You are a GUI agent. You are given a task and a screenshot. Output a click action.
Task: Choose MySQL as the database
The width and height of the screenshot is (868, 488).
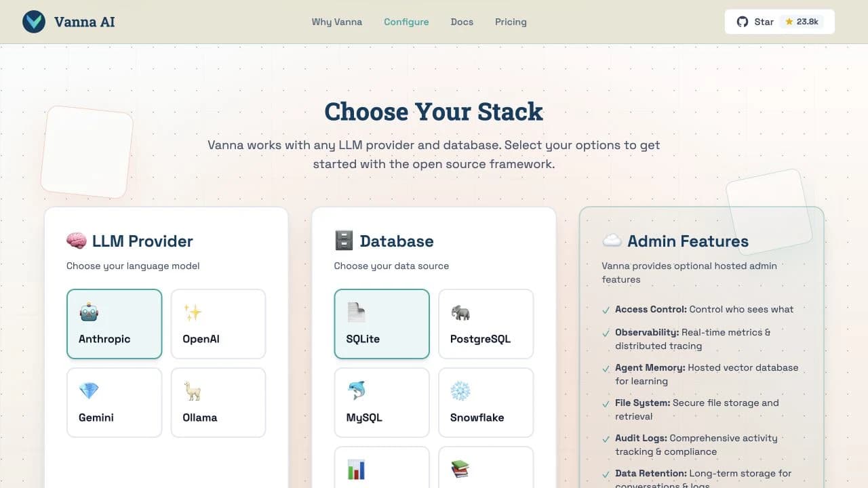click(x=382, y=403)
